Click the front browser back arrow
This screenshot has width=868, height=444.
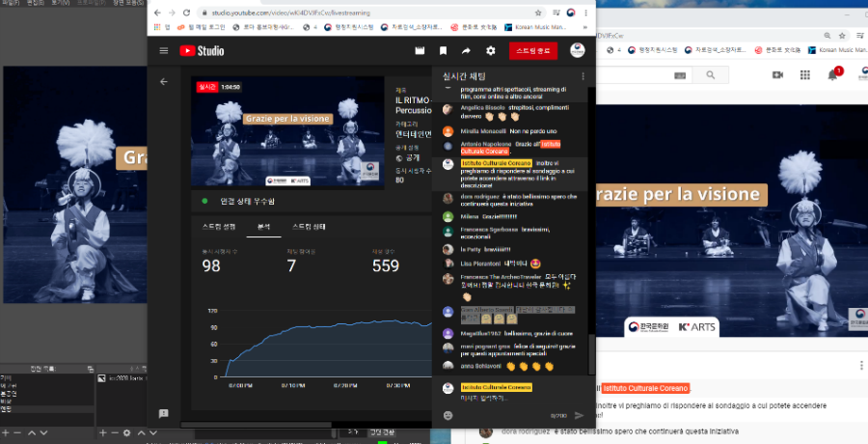pyautogui.click(x=158, y=13)
